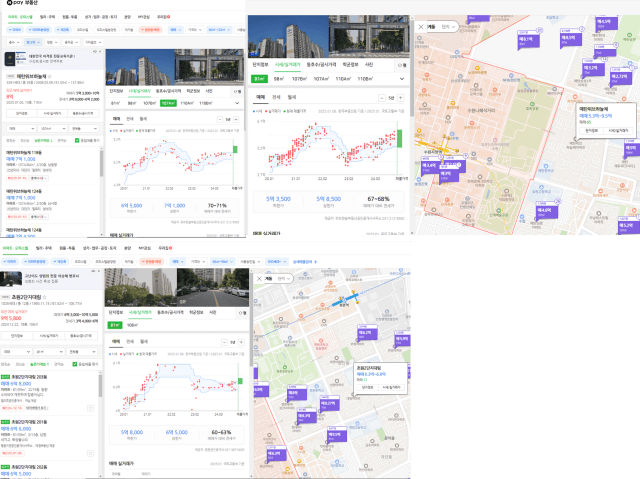Toggle the 아파트분양권 filter chip in 초원2단지대림 screenshot
The height and width of the screenshot is (479, 640).
coord(35,262)
